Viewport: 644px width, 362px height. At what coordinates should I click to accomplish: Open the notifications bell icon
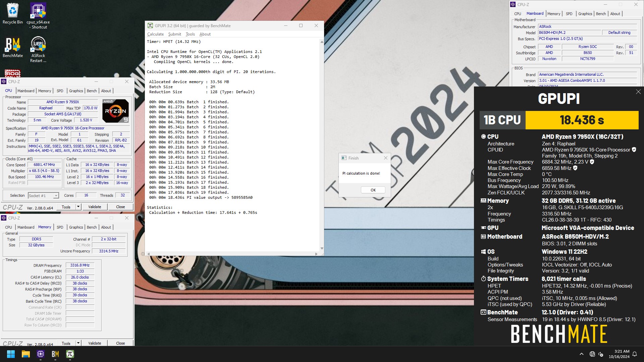coord(635,354)
